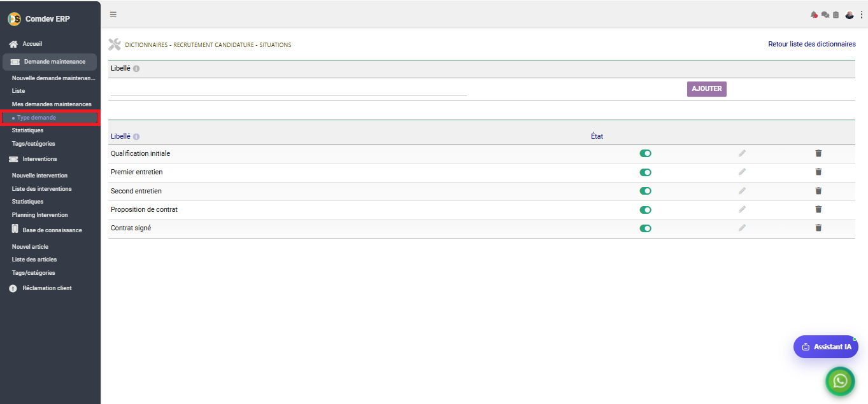The height and width of the screenshot is (404, 868).
Task: Delete the Second entretien entry
Action: click(x=818, y=191)
